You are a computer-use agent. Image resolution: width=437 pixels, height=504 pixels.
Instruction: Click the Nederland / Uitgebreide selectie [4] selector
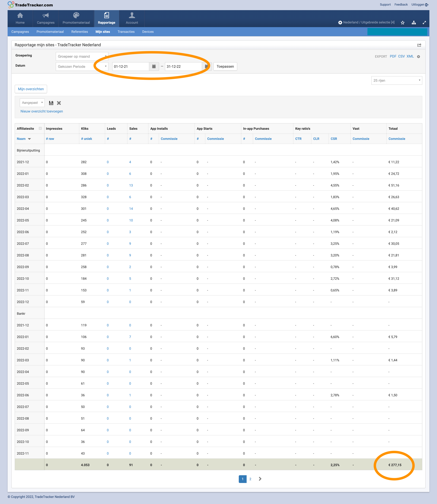tap(369, 22)
